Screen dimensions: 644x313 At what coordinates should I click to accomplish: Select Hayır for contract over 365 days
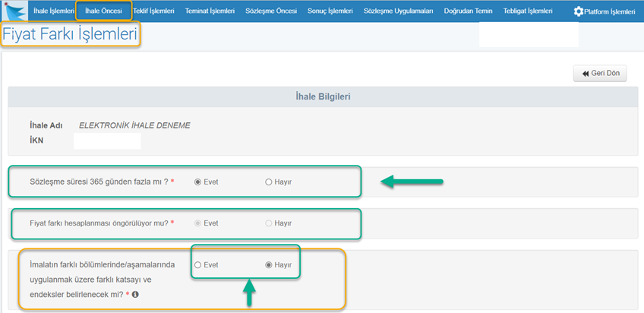click(269, 182)
